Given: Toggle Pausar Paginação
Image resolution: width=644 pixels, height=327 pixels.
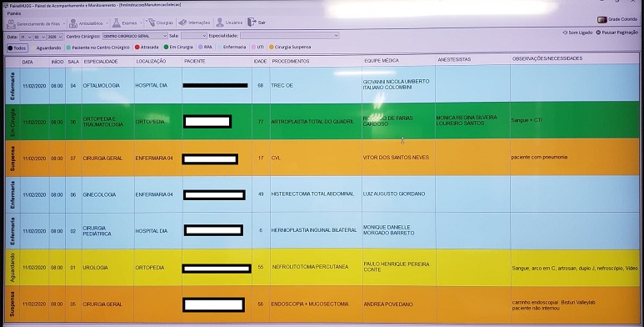Looking at the screenshot, I should (x=617, y=32).
